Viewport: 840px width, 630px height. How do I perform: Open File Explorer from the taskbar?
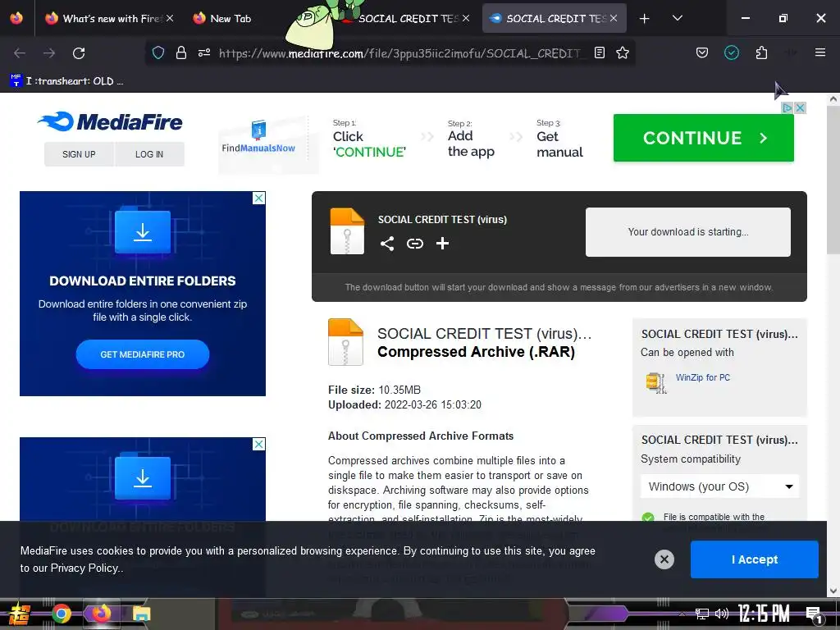pyautogui.click(x=141, y=614)
